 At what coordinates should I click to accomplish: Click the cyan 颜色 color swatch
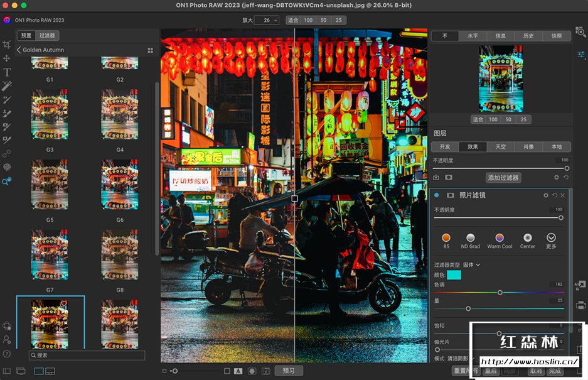point(454,274)
